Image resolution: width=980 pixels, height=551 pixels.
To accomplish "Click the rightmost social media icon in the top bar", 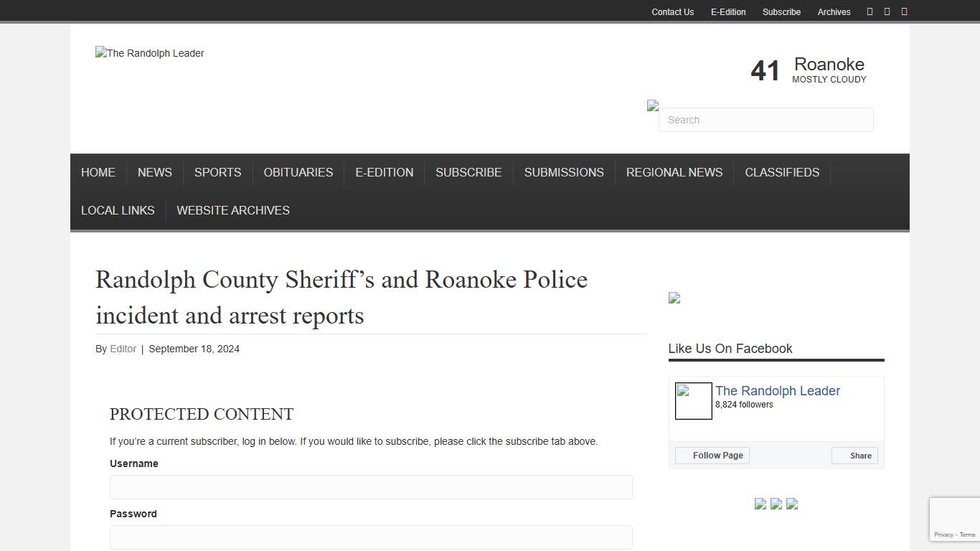I will [904, 11].
